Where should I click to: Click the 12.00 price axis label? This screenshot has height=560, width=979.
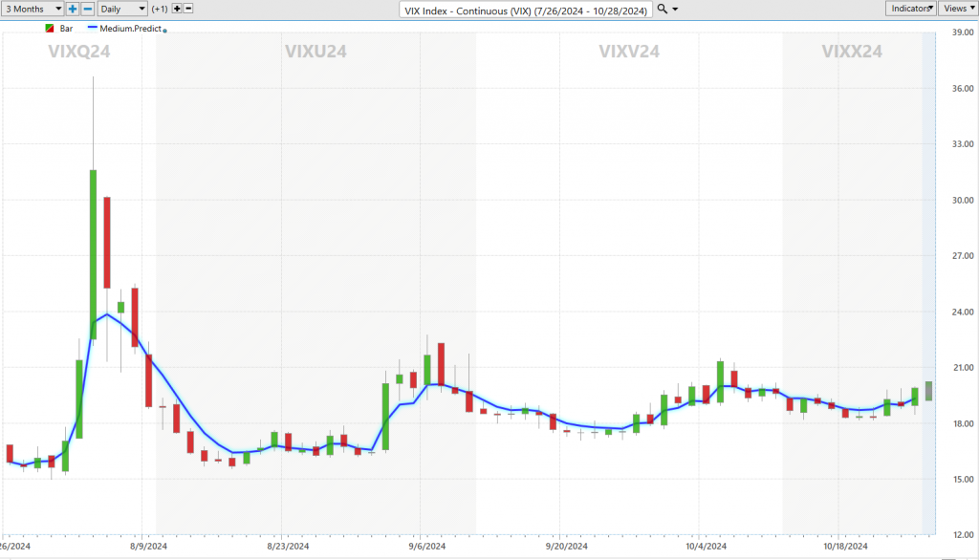(963, 535)
